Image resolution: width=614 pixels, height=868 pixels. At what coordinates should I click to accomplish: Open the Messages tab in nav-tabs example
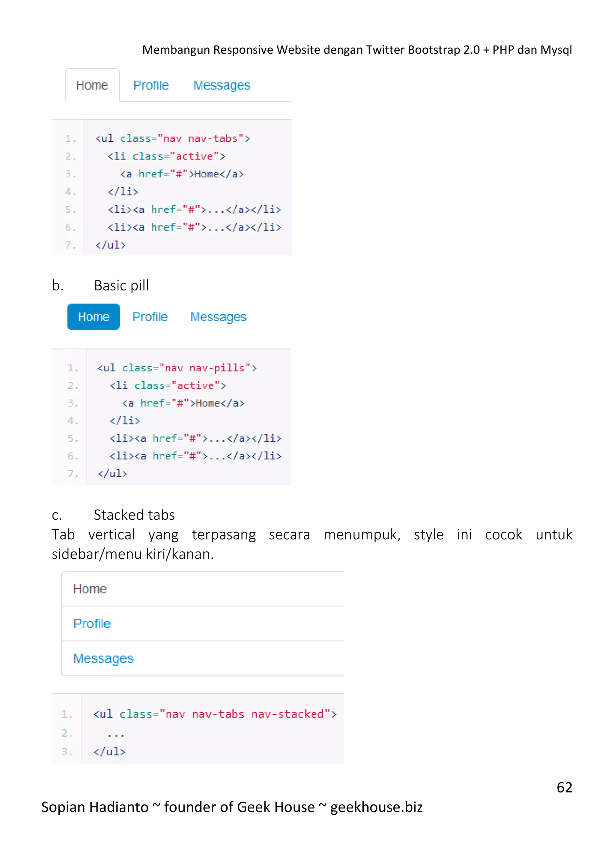click(222, 85)
